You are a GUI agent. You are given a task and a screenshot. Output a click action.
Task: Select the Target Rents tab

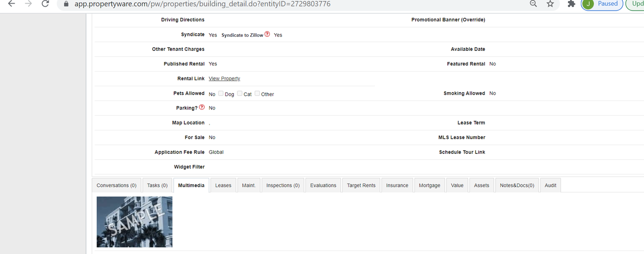361,185
